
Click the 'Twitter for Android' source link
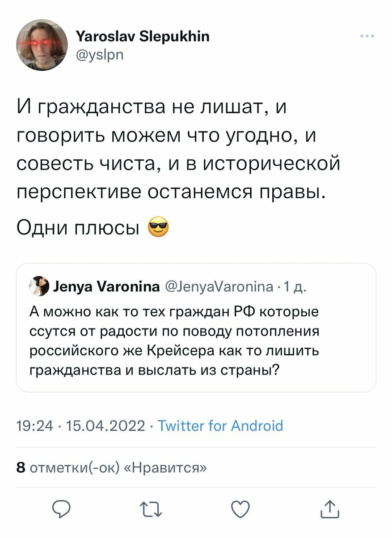(220, 425)
